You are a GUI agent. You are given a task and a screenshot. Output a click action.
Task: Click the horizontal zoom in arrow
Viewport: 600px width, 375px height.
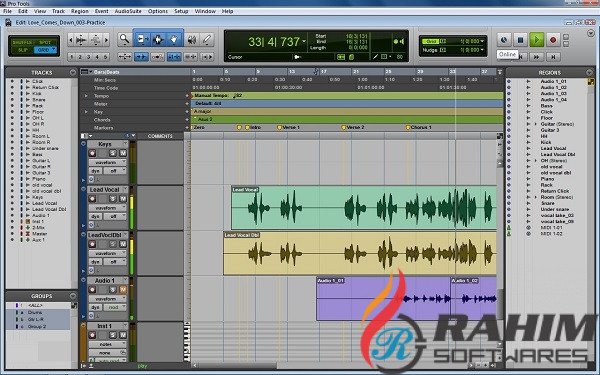click(x=106, y=39)
